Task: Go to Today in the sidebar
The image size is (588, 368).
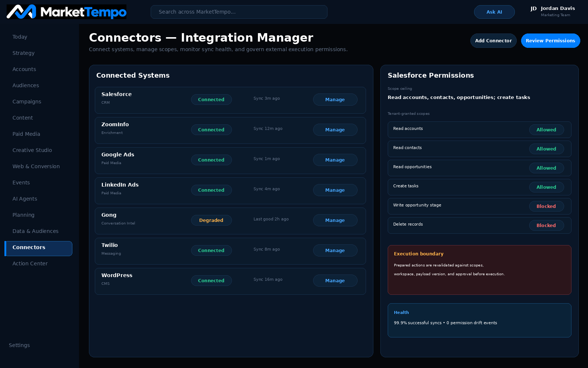Action: tap(20, 37)
